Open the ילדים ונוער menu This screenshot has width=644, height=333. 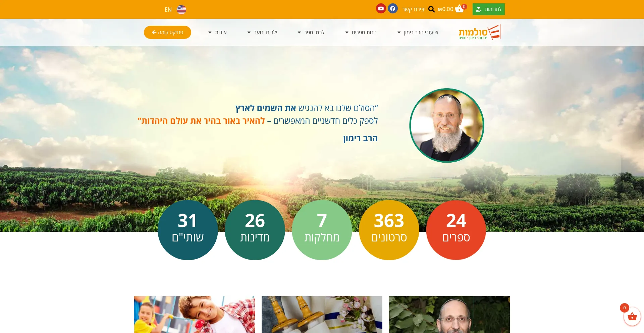[262, 33]
